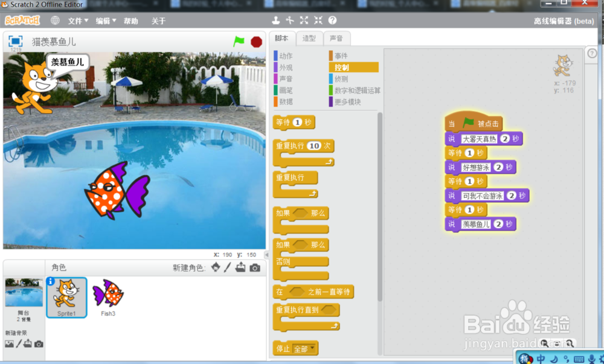Select the shrink sprite tool
Screen dimensions: 604x364
(318, 21)
